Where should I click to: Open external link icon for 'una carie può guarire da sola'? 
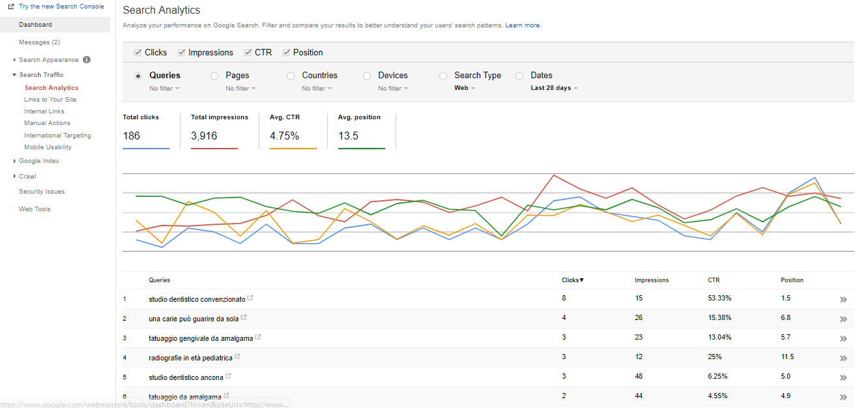click(x=244, y=318)
